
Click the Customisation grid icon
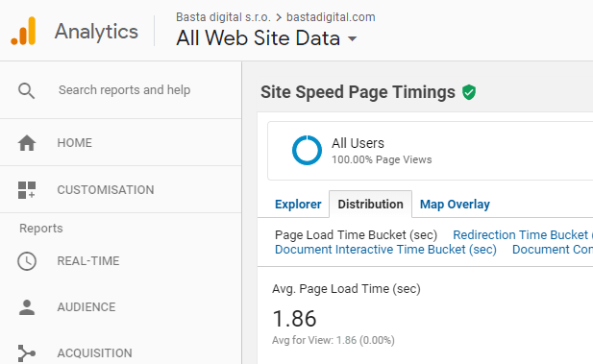(27, 190)
